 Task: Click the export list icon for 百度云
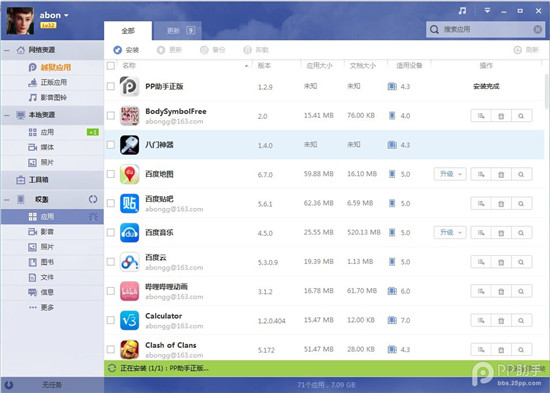point(481,262)
